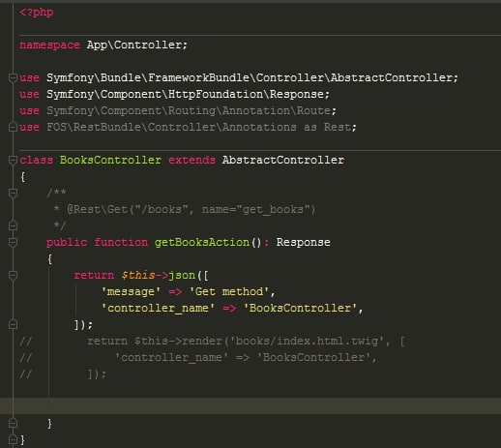Viewport: 501px width, 448px height.
Task: Click AbstractController after the extends keyword
Action: [283, 160]
